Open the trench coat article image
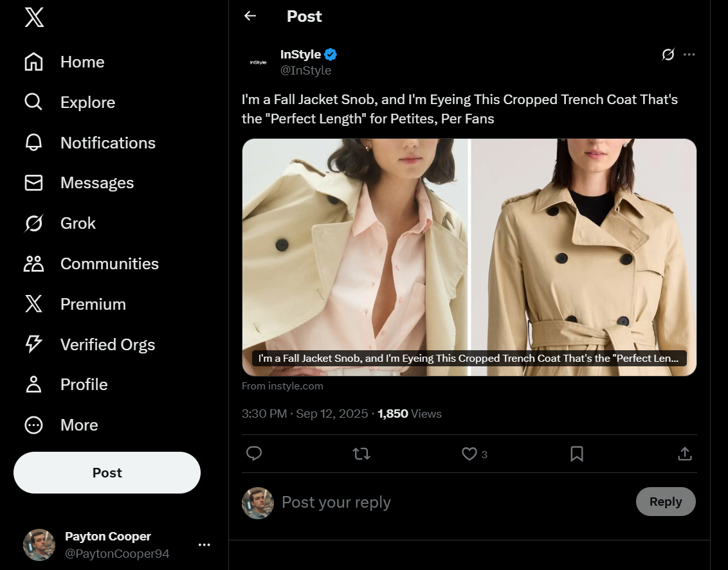 pyautogui.click(x=469, y=257)
